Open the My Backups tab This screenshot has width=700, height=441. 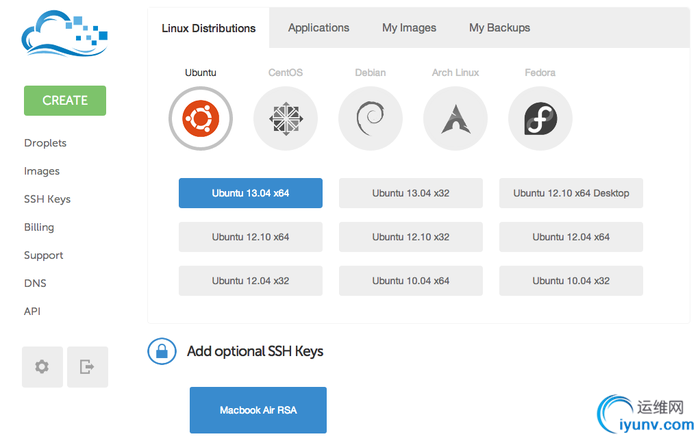pos(500,28)
